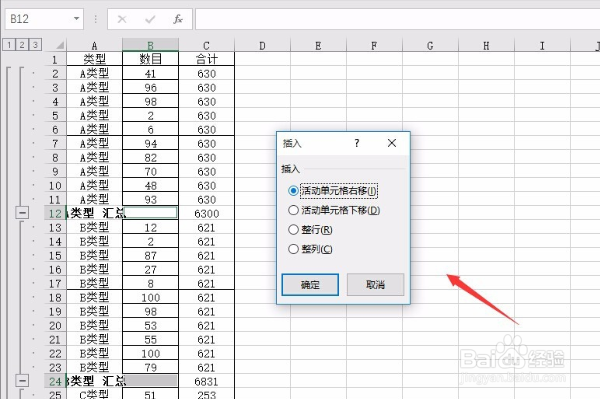The image size is (600, 399).
Task: Click the A类型 汇总 cell in row 12
Action: click(95, 213)
